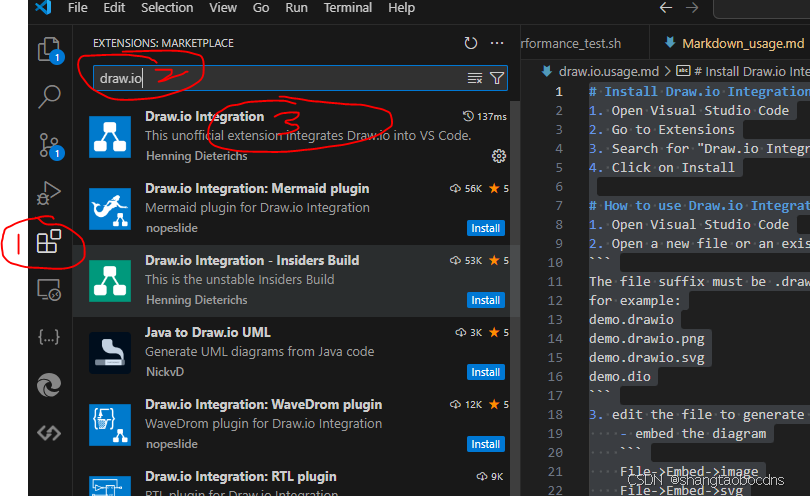
Task: Install Draw.io Integration - Insiders Build
Action: (x=486, y=300)
